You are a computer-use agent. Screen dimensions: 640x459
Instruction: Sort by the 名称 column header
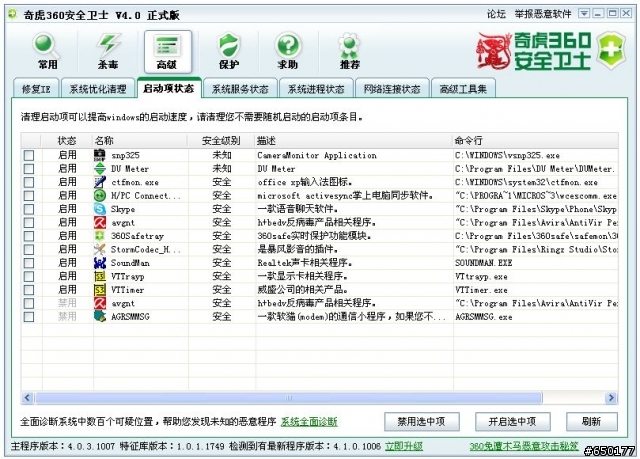tap(140, 141)
